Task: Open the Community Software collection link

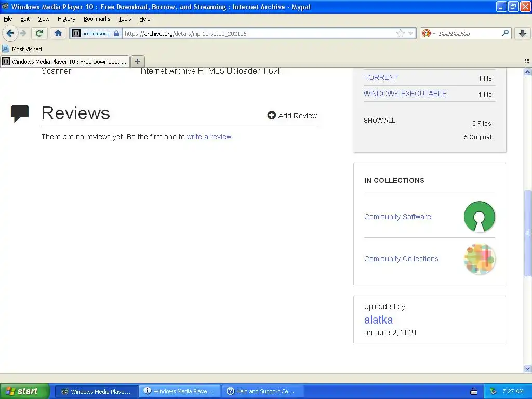Action: point(397,217)
